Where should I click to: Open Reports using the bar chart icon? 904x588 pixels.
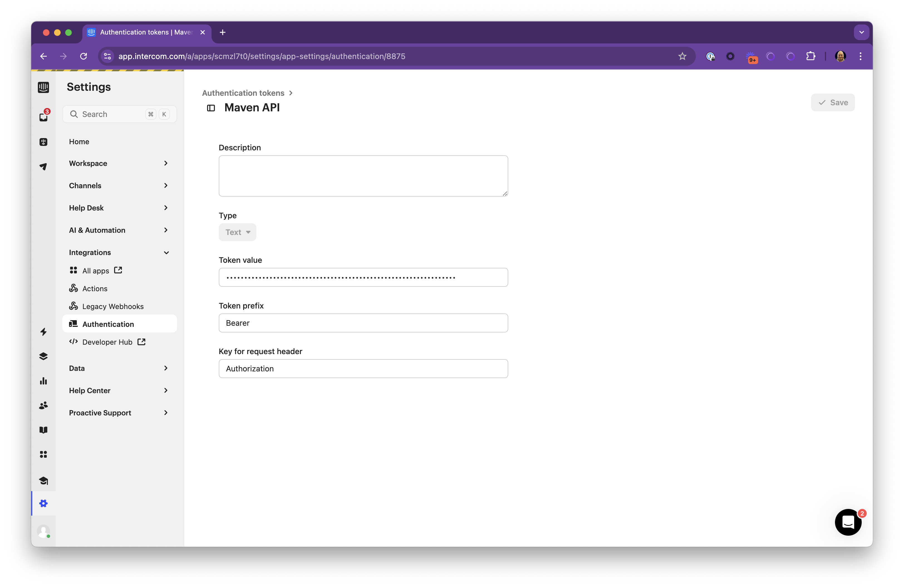[x=43, y=381]
